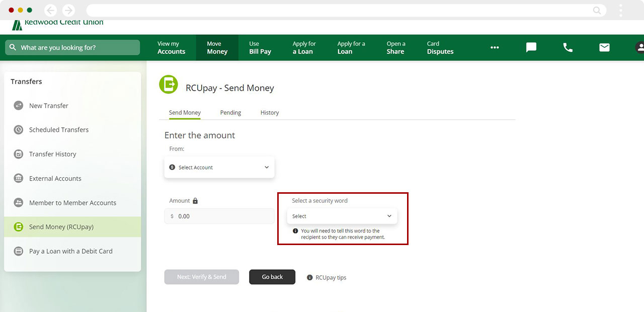Open the Select Account dropdown
This screenshot has width=644, height=312.
219,167
